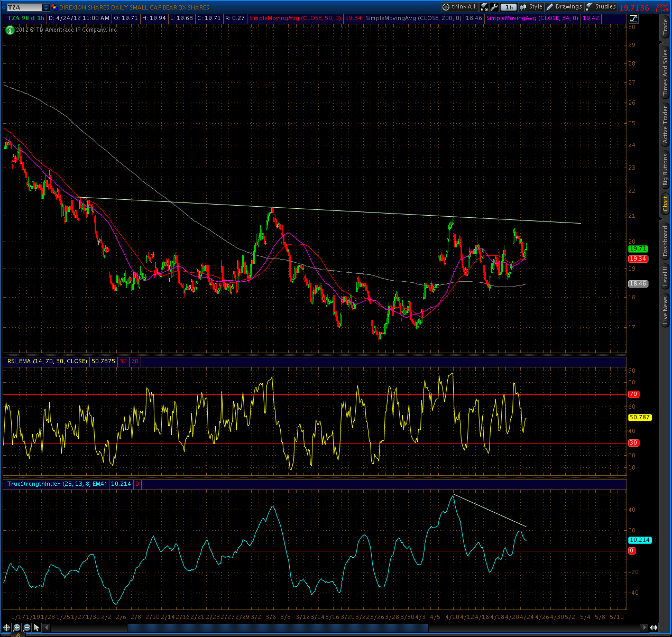
Task: Click the red 19.34 price bubble
Action: [x=638, y=259]
